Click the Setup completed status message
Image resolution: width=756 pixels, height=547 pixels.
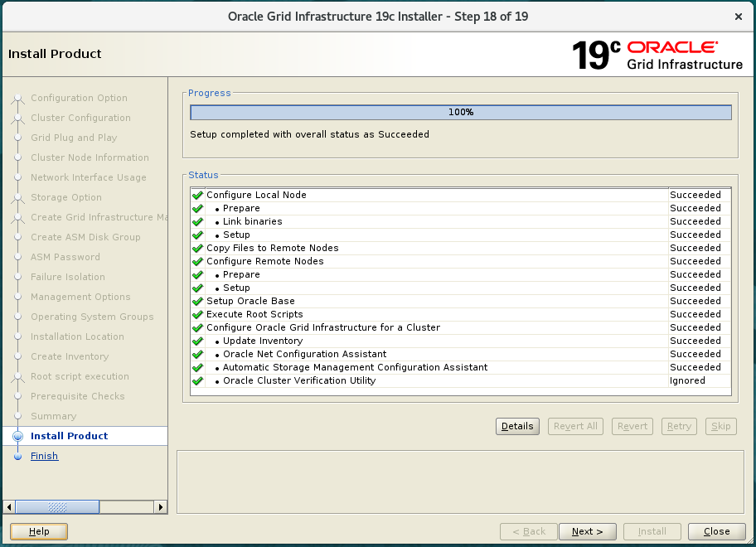click(309, 134)
